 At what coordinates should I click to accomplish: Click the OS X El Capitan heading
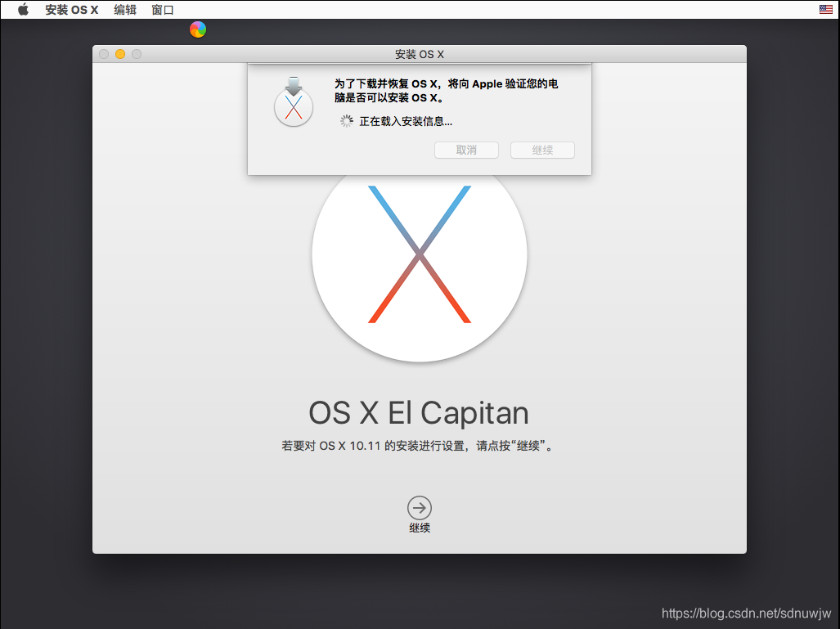(x=419, y=413)
